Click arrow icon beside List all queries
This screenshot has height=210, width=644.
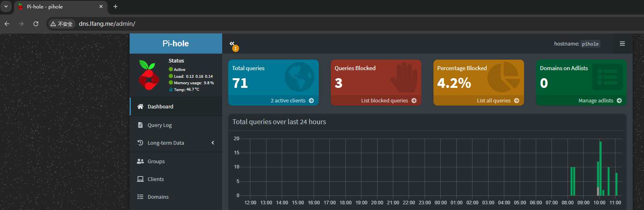pos(516,101)
